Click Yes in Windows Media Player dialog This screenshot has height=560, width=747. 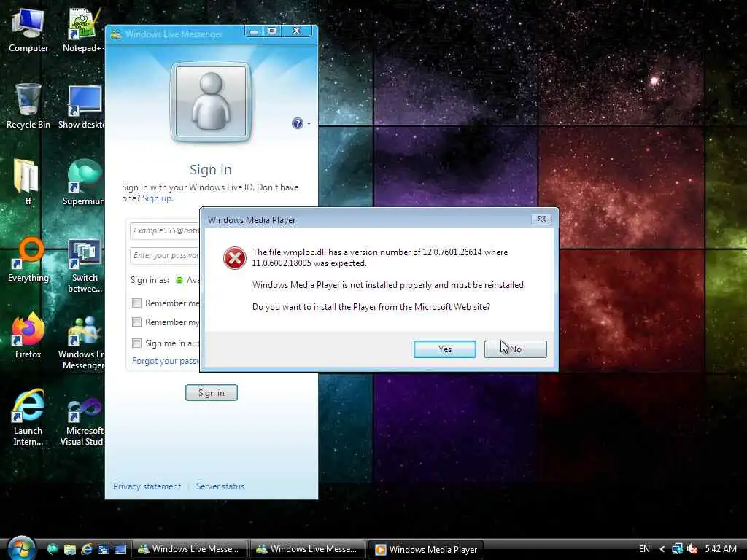[x=444, y=349]
